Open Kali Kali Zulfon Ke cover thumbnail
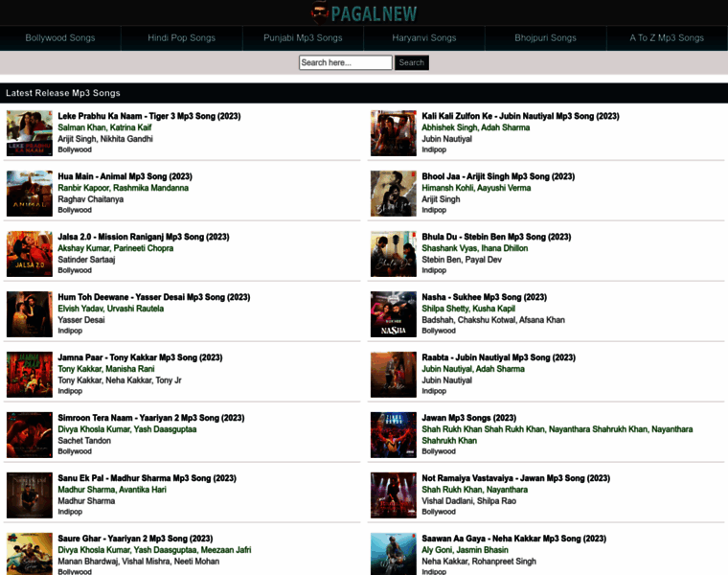728x575 pixels. pos(394,133)
